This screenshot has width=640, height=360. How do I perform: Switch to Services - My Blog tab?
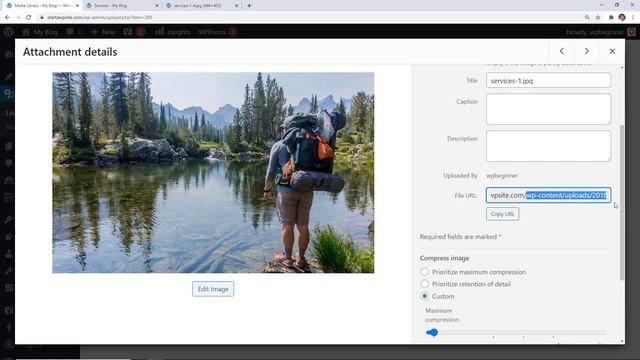(122, 6)
